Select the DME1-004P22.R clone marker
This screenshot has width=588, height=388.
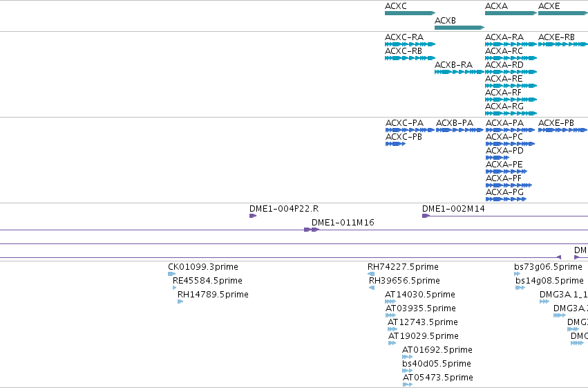click(x=253, y=216)
